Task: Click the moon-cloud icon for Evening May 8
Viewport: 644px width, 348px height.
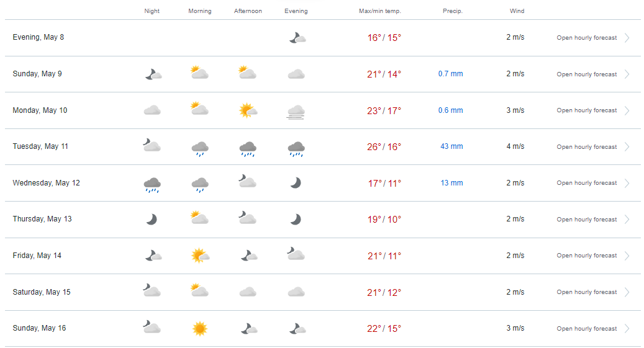Action: 297,38
